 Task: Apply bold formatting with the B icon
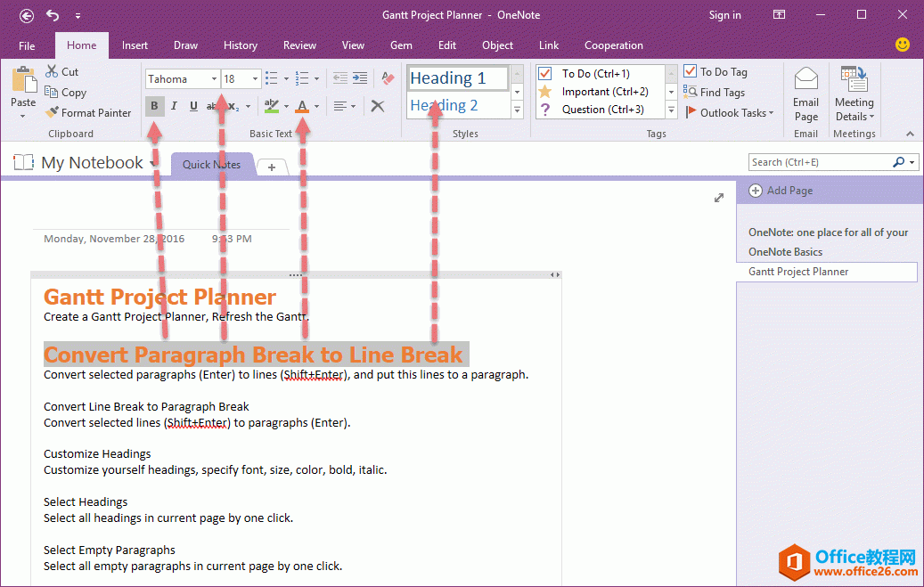[154, 105]
